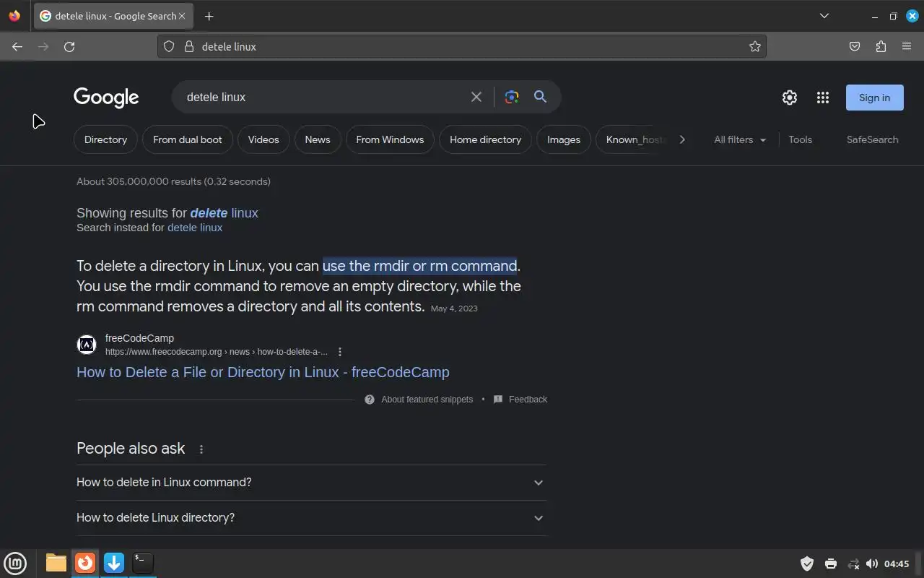The width and height of the screenshot is (924, 578).
Task: Open 'About featured snippets' info
Action: [419, 400]
